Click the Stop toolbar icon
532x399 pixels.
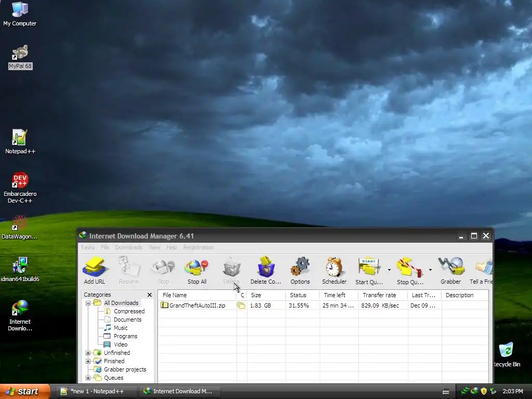click(163, 270)
